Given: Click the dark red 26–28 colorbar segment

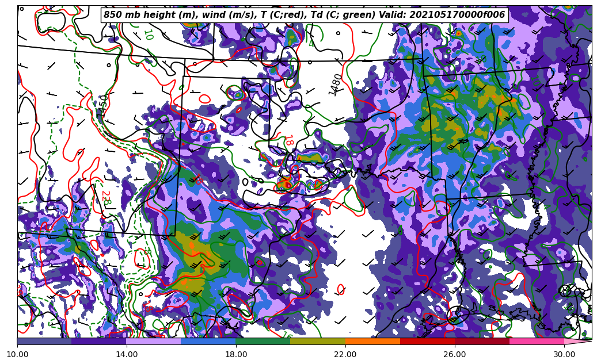Looking at the screenshot, I should (482, 341).
